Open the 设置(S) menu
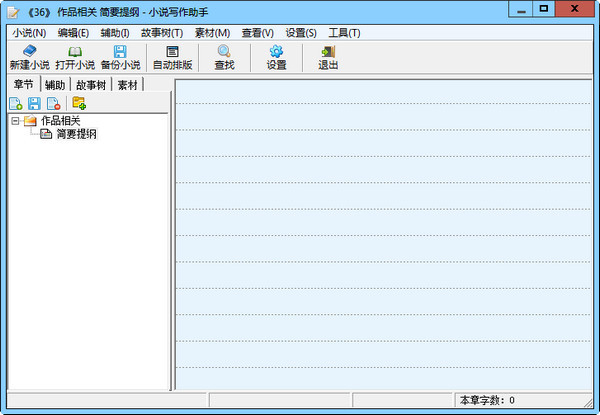Screen dimensions: 600x415 pyautogui.click(x=301, y=33)
